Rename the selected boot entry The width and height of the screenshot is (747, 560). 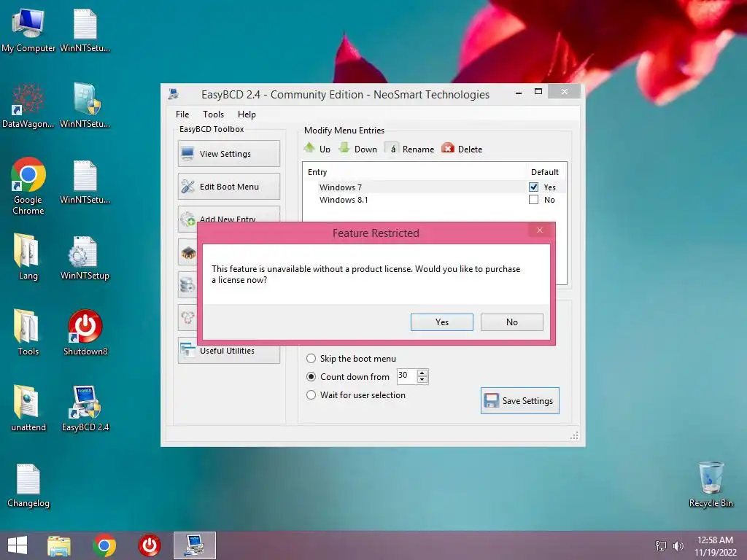click(410, 149)
